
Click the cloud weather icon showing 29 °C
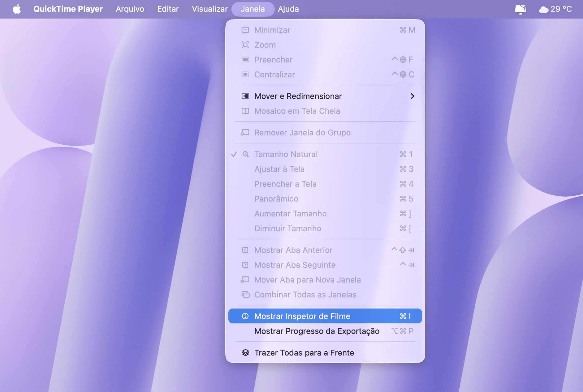click(x=543, y=9)
